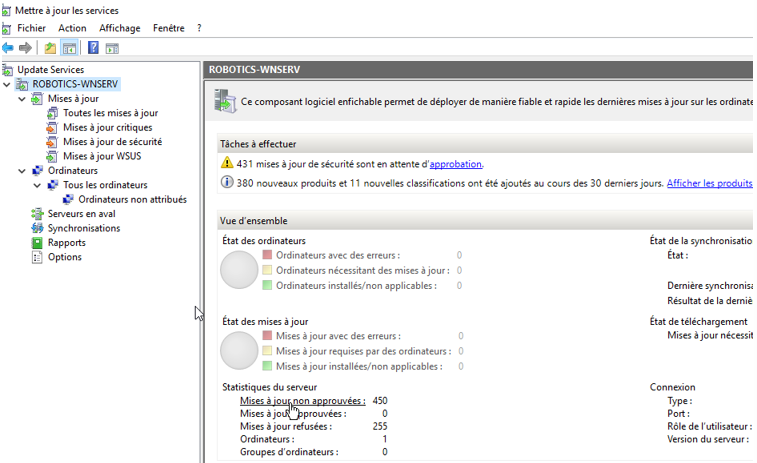Select Ordinateurs non attribués group
The image size is (757, 463).
pyautogui.click(x=133, y=199)
